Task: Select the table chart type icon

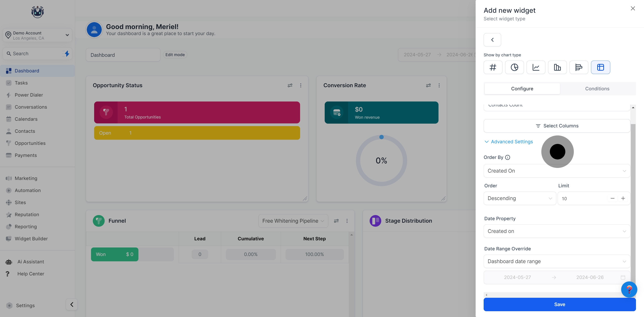Action: coord(600,67)
